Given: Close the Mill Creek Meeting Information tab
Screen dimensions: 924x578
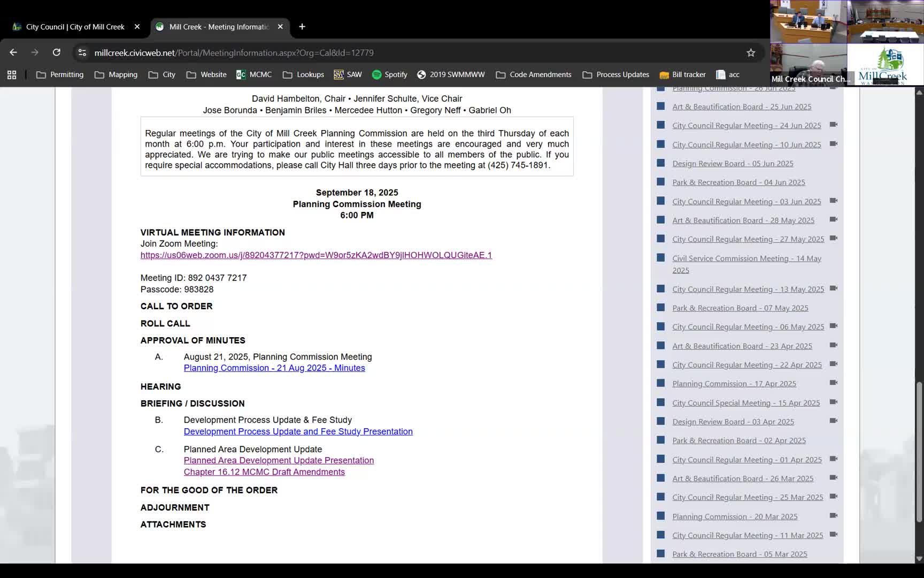Looking at the screenshot, I should pyautogui.click(x=280, y=27).
